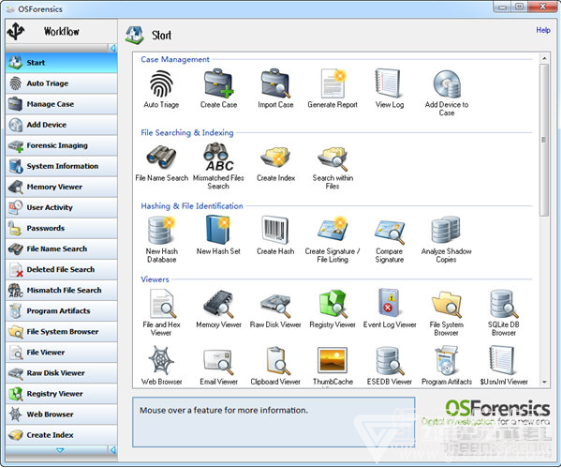561x468 pixels.
Task: Open Raw Disk Viewer from sidebar
Action: (x=62, y=373)
